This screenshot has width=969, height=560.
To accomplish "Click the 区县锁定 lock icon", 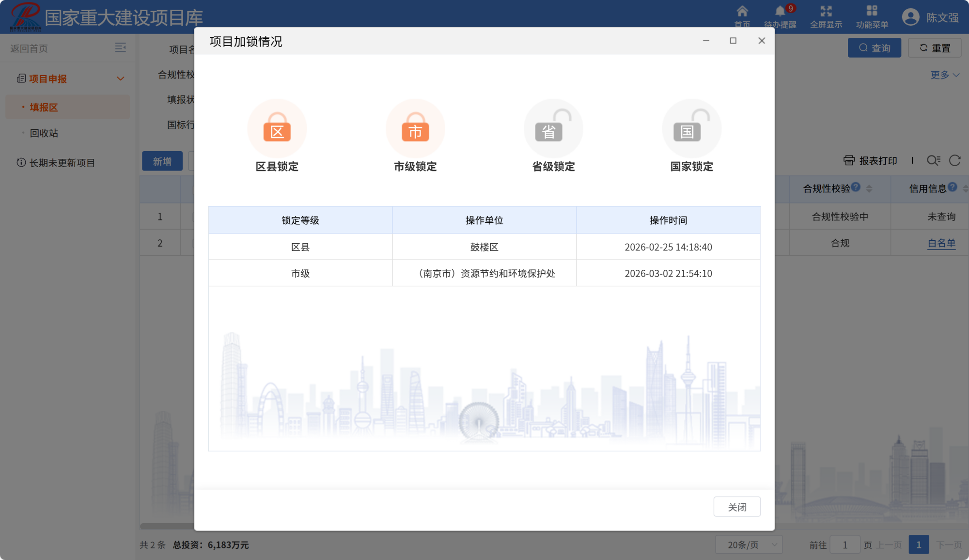I will [x=277, y=128].
